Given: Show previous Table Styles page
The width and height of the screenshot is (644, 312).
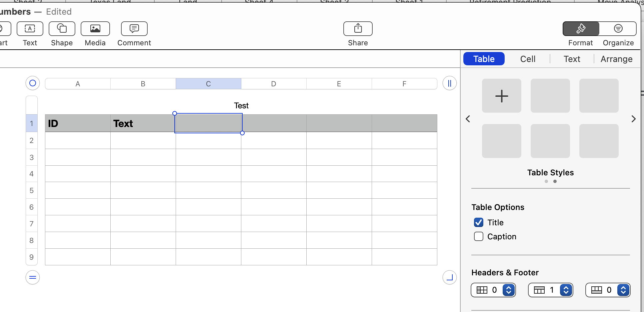Looking at the screenshot, I should click(x=468, y=119).
